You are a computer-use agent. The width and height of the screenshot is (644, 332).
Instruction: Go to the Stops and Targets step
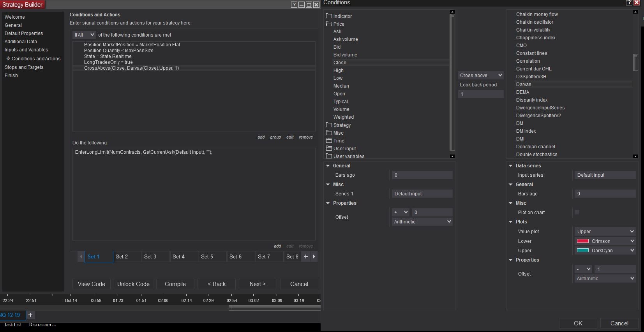tap(24, 67)
